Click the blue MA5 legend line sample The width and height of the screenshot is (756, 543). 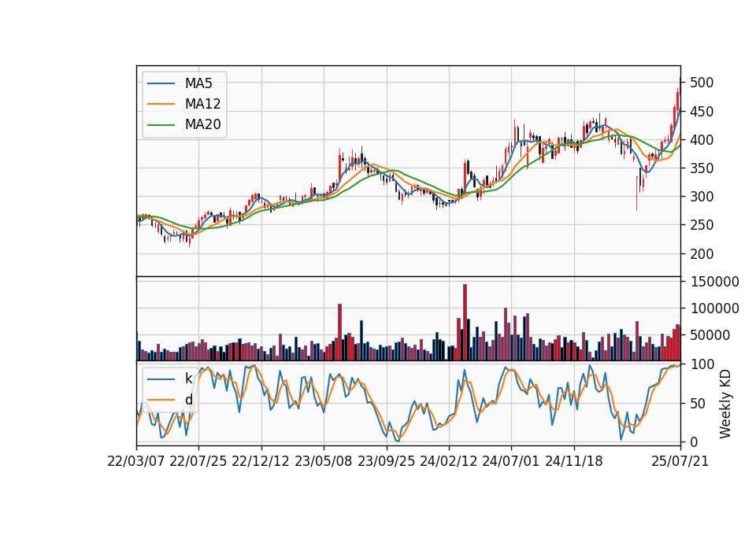point(161,83)
